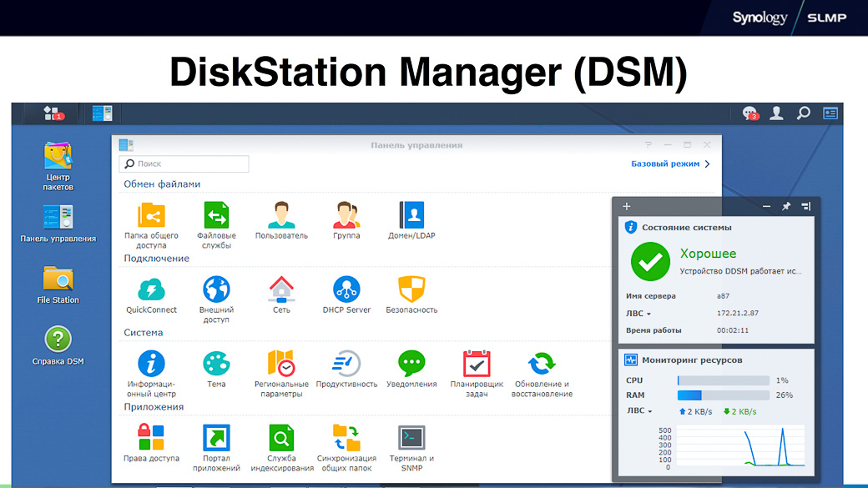868x488 pixels.
Task: Open the Сеть network icon
Action: (x=281, y=294)
